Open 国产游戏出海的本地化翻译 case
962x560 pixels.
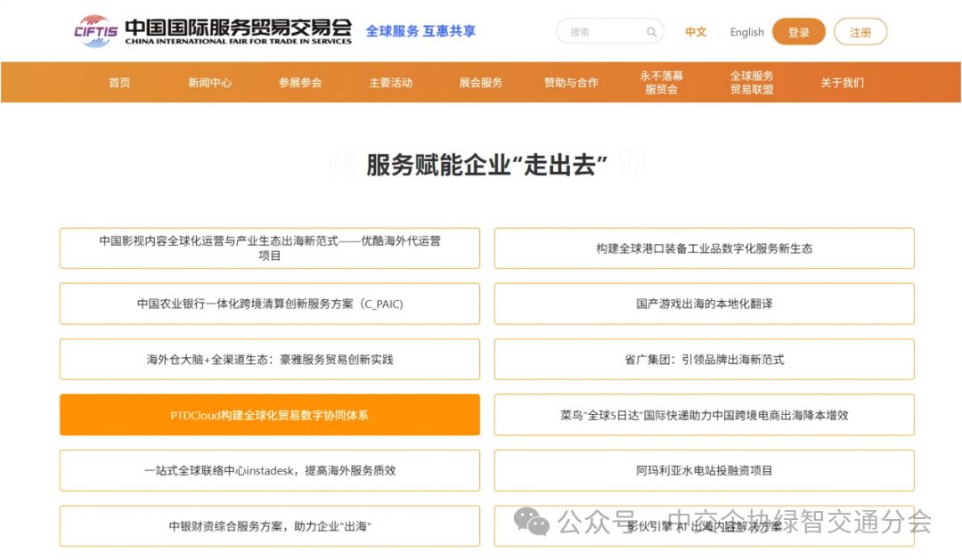[x=704, y=304]
